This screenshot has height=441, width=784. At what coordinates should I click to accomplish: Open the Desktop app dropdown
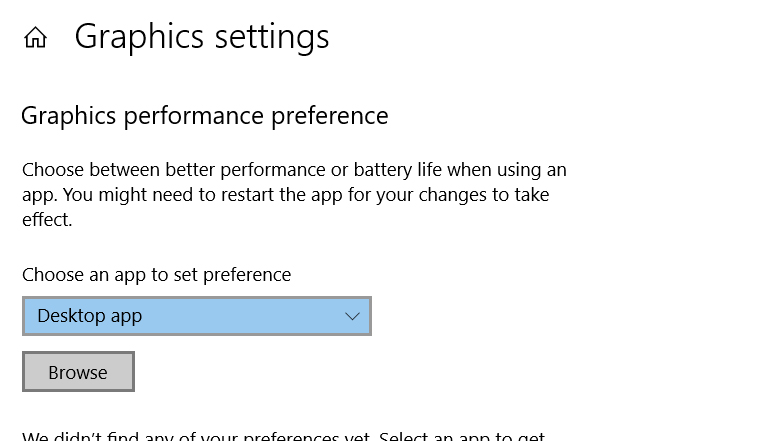(196, 316)
